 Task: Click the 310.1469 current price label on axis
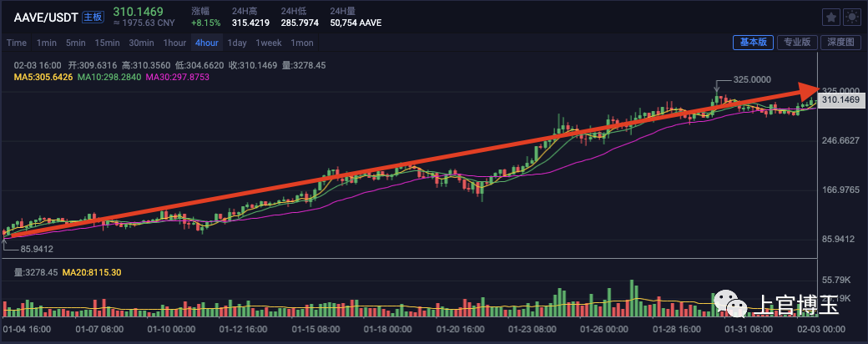click(x=840, y=100)
